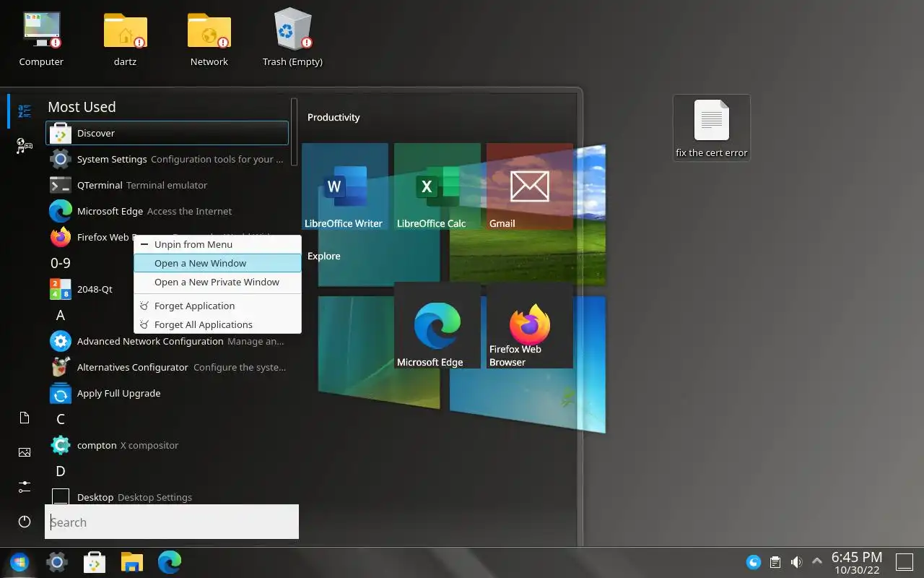924x578 pixels.
Task: Select the 'fix the cert error' file
Action: click(x=712, y=129)
